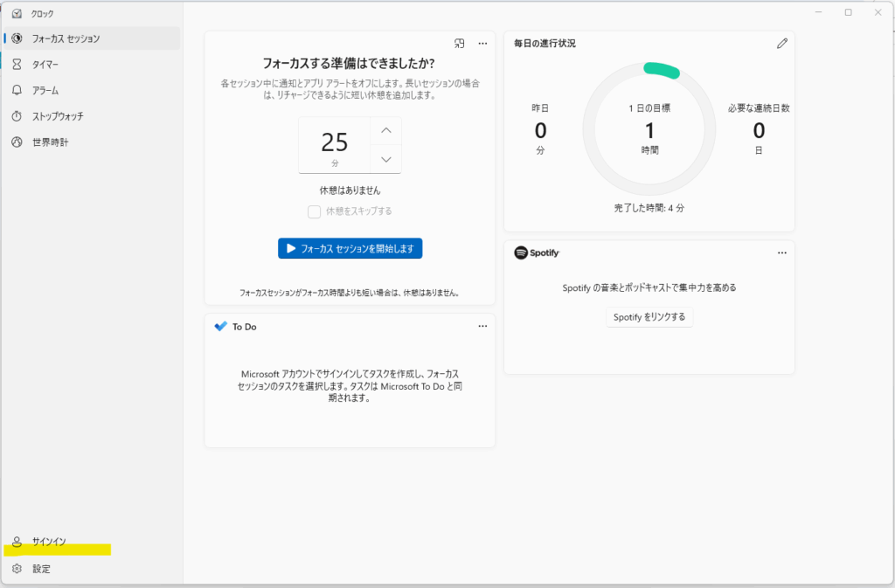Open the 世界時計 page
This screenshot has height=588, width=895.
92,142
